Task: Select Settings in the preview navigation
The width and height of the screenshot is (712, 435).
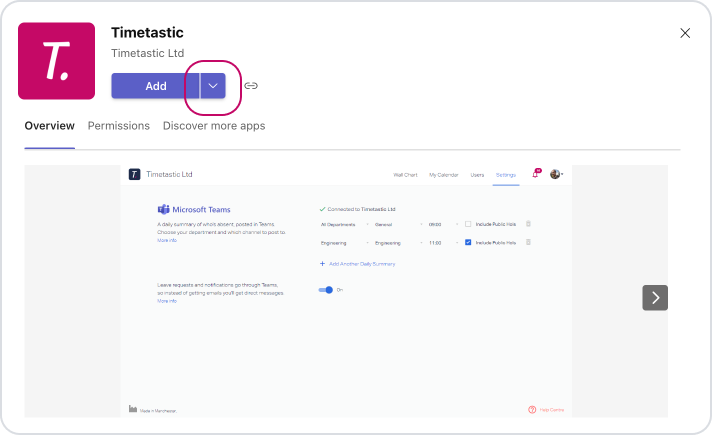Action: (506, 175)
